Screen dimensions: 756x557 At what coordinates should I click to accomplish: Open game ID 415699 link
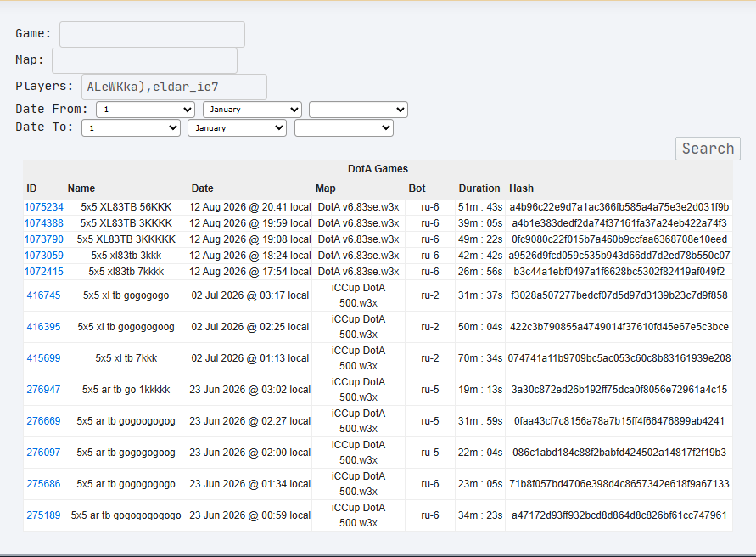[43, 358]
